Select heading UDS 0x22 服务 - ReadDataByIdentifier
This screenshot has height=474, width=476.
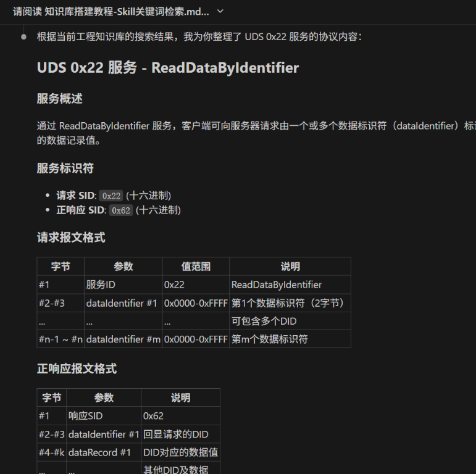point(168,67)
